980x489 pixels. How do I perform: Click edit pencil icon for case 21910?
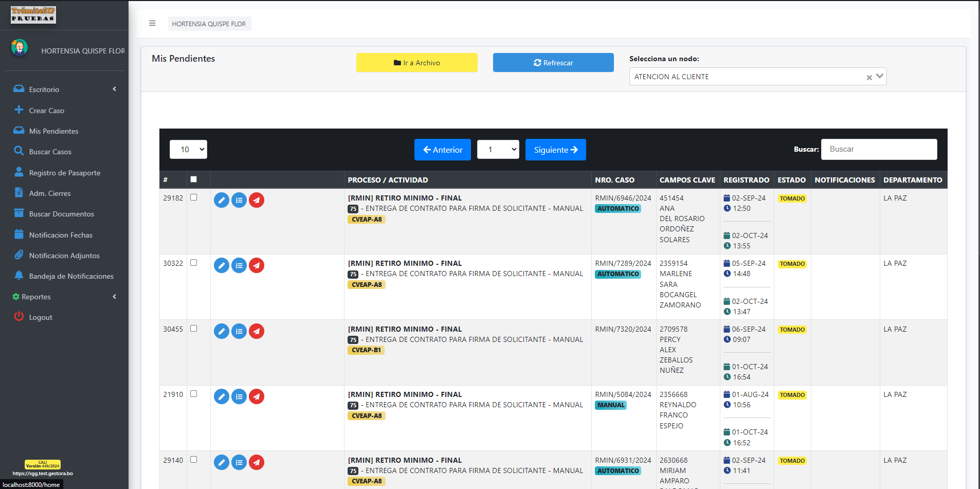[222, 396]
